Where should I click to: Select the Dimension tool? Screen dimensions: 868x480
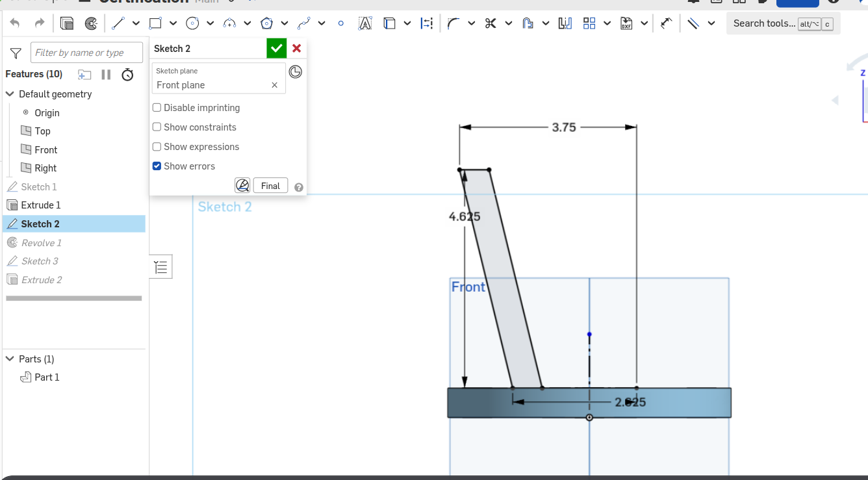(666, 23)
